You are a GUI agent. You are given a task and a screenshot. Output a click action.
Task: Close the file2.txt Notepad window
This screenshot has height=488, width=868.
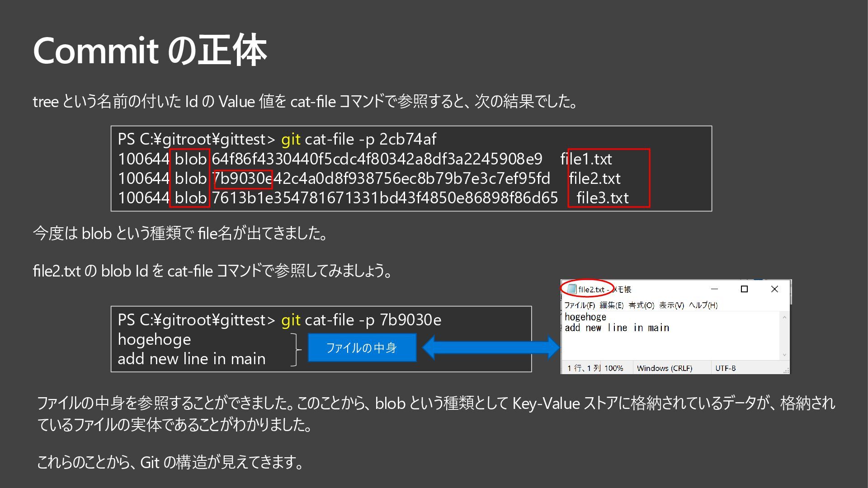click(x=774, y=289)
